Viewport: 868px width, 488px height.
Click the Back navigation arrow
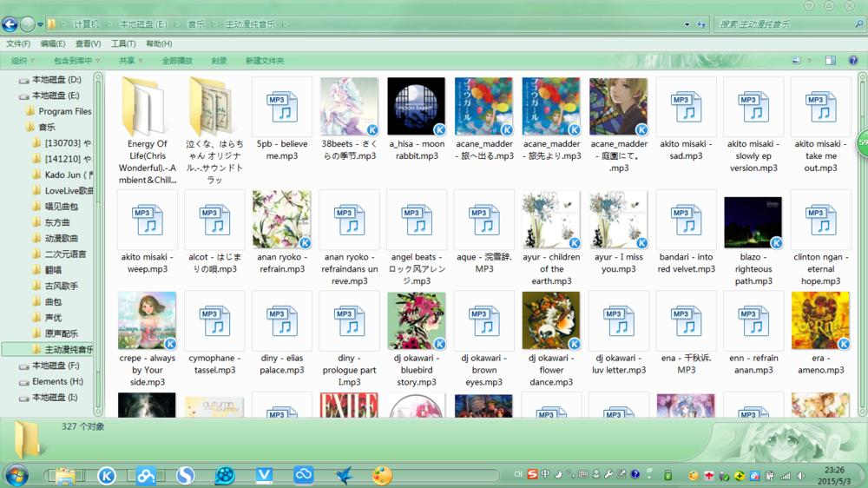click(10, 23)
